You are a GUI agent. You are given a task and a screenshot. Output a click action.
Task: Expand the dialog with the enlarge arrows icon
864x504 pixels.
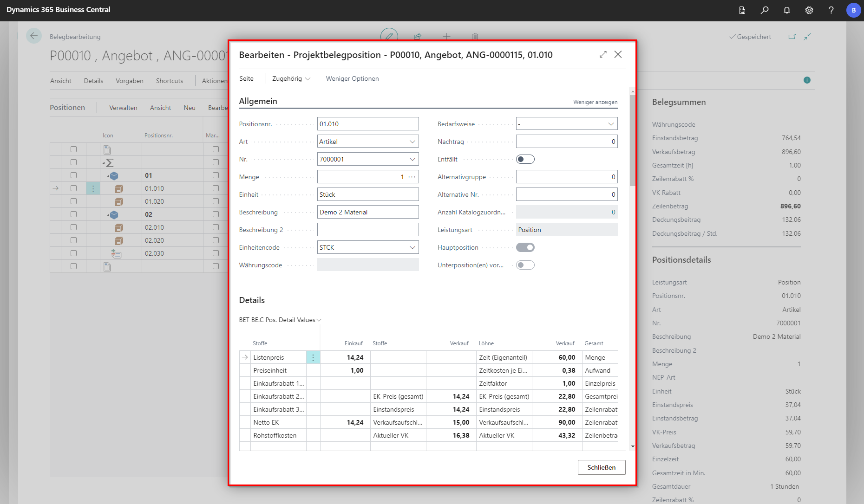[603, 54]
